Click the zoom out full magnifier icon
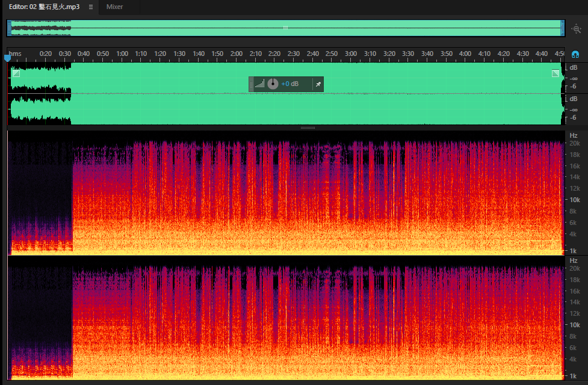This screenshot has width=588, height=385. point(577,29)
